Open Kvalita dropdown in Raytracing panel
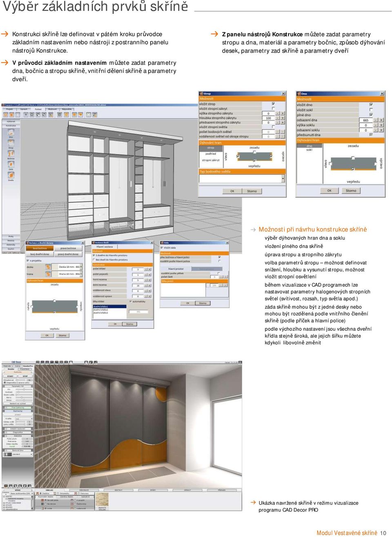The image size is (392, 537). coord(24,419)
